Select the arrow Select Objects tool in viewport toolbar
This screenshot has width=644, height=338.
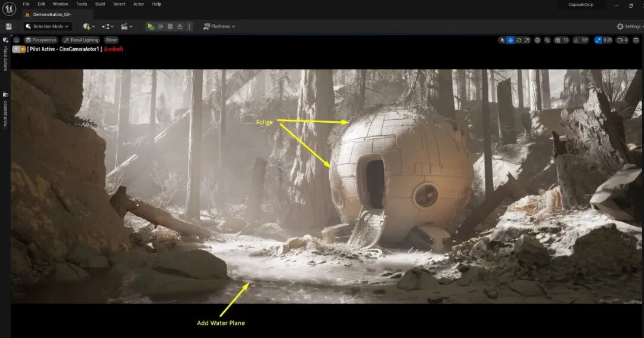click(502, 40)
